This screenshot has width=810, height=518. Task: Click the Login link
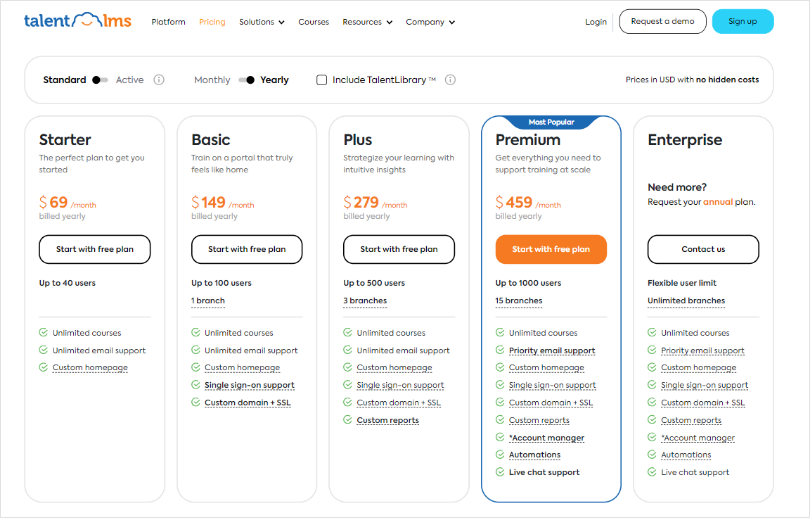pyautogui.click(x=596, y=22)
